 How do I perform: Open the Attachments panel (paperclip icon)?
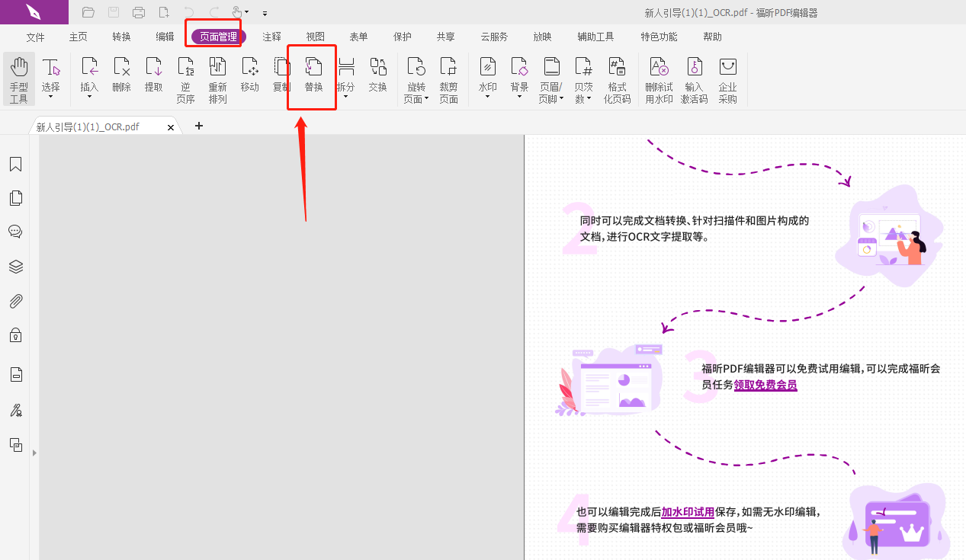[15, 300]
